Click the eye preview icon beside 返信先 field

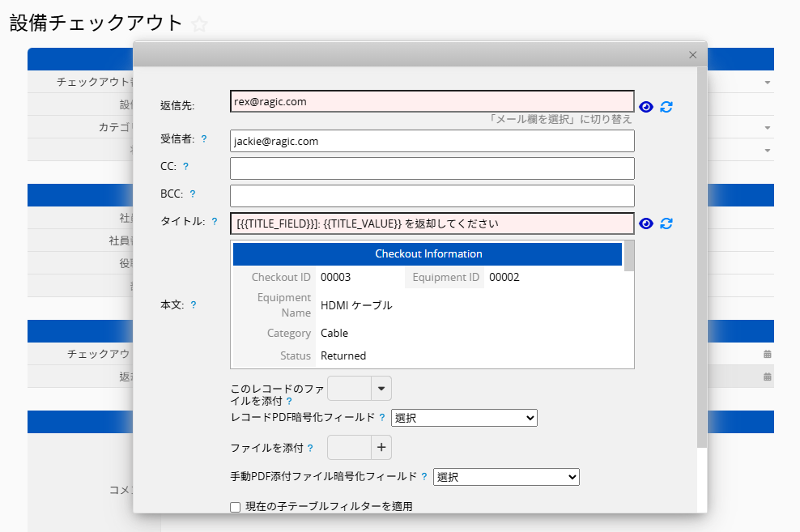645,107
